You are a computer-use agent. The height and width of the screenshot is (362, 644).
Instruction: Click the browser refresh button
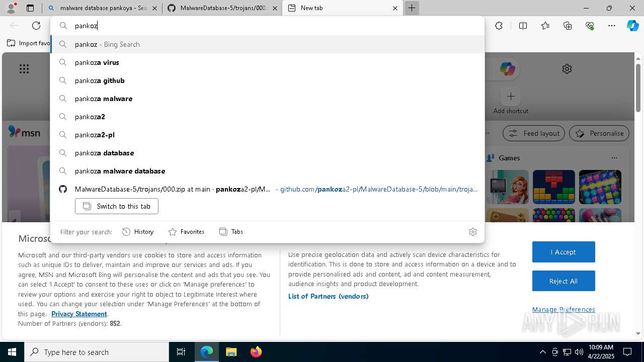pos(36,26)
